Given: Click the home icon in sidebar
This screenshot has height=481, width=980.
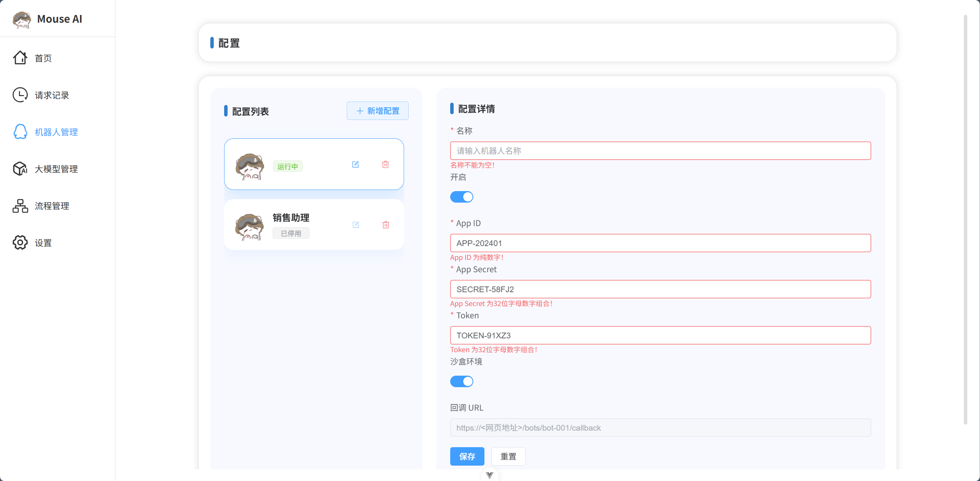Looking at the screenshot, I should pyautogui.click(x=20, y=58).
